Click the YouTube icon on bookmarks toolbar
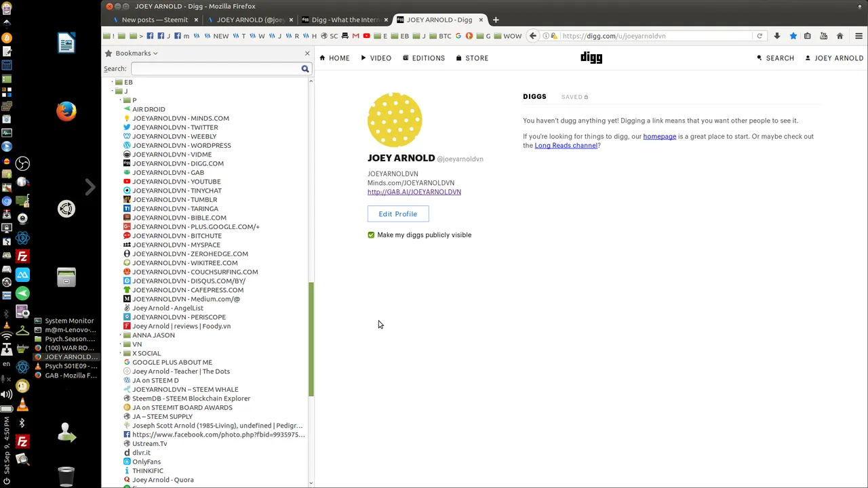The height and width of the screenshot is (488, 868). click(367, 36)
